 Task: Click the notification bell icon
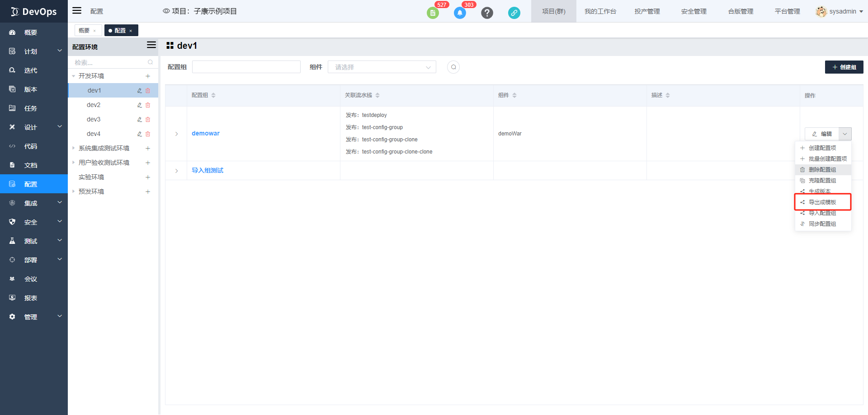click(460, 13)
